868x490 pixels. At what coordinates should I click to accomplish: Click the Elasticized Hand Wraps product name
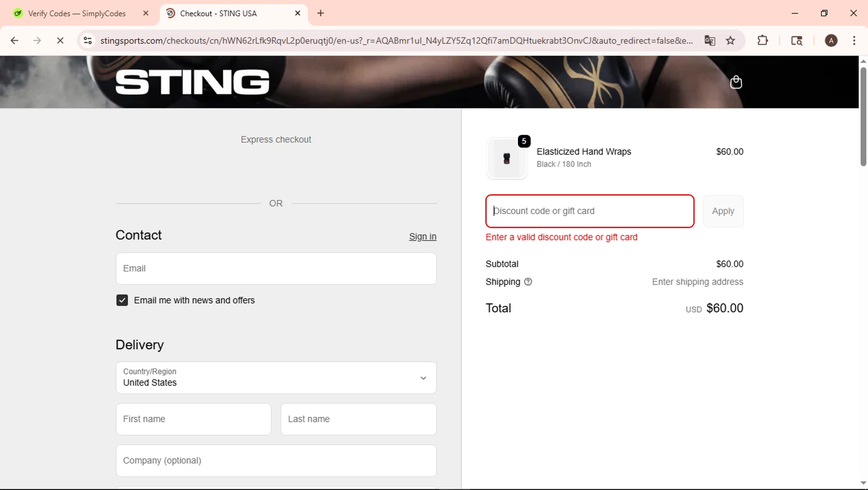[584, 152]
